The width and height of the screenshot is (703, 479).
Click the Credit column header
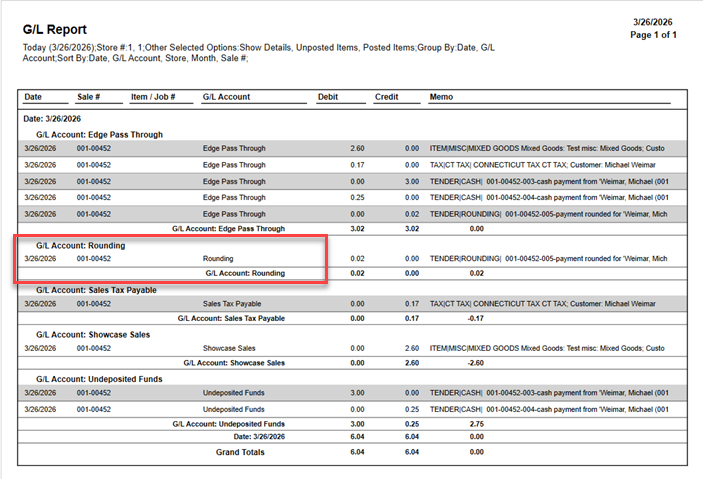pos(386,97)
